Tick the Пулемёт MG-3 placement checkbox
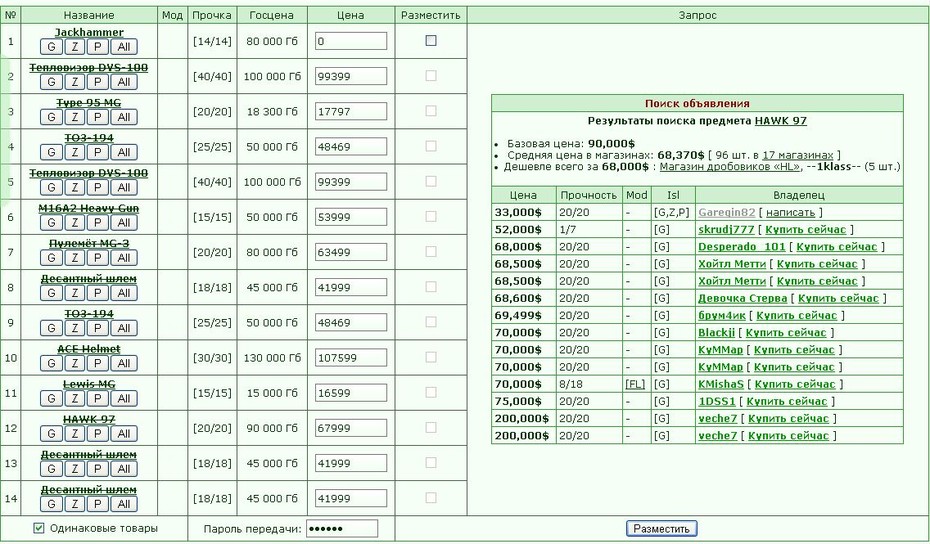The height and width of the screenshot is (544, 930). [431, 252]
